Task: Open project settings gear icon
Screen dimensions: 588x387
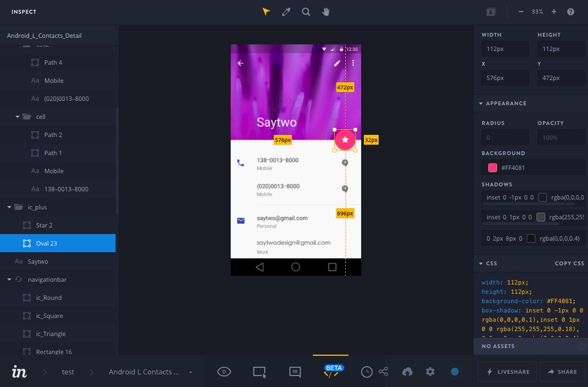Action: (430, 372)
